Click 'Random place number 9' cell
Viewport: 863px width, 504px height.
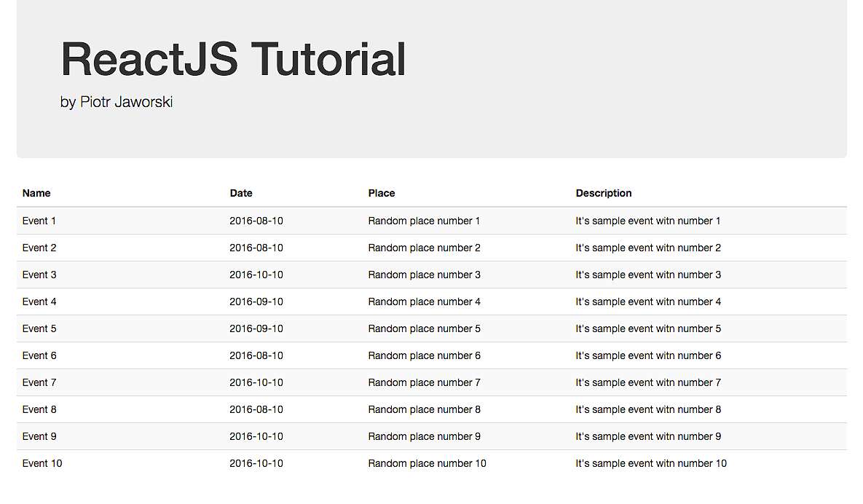tap(425, 436)
